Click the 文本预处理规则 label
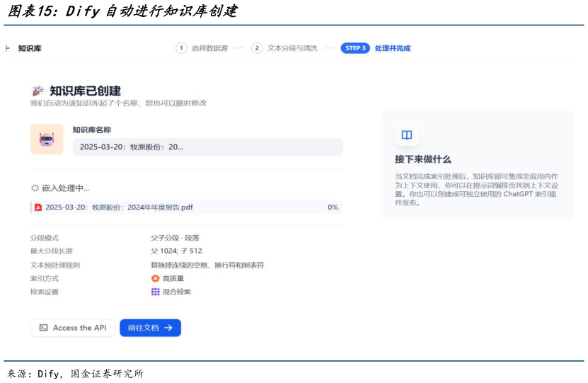Screen dimensions: 588x383 click(x=55, y=265)
